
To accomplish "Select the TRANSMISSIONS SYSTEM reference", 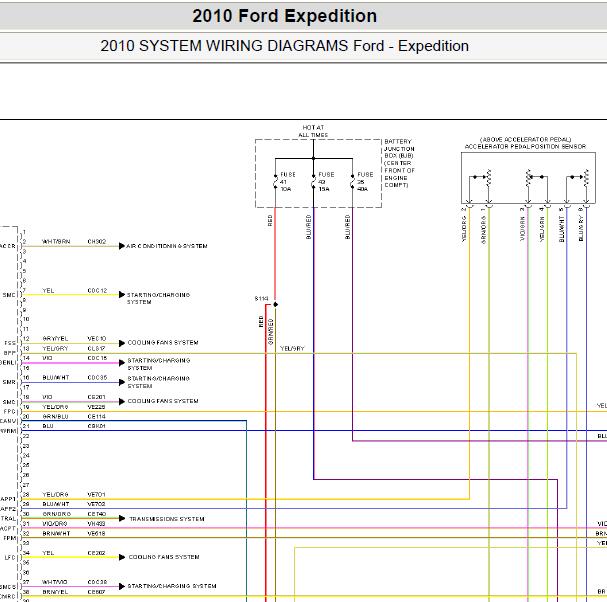I will pos(167,519).
